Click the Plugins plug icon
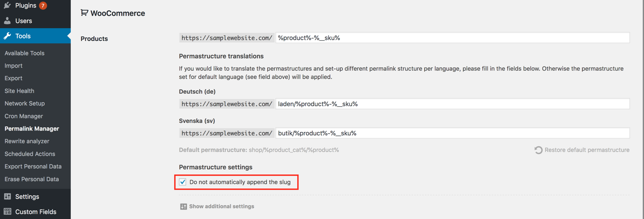 tap(8, 5)
